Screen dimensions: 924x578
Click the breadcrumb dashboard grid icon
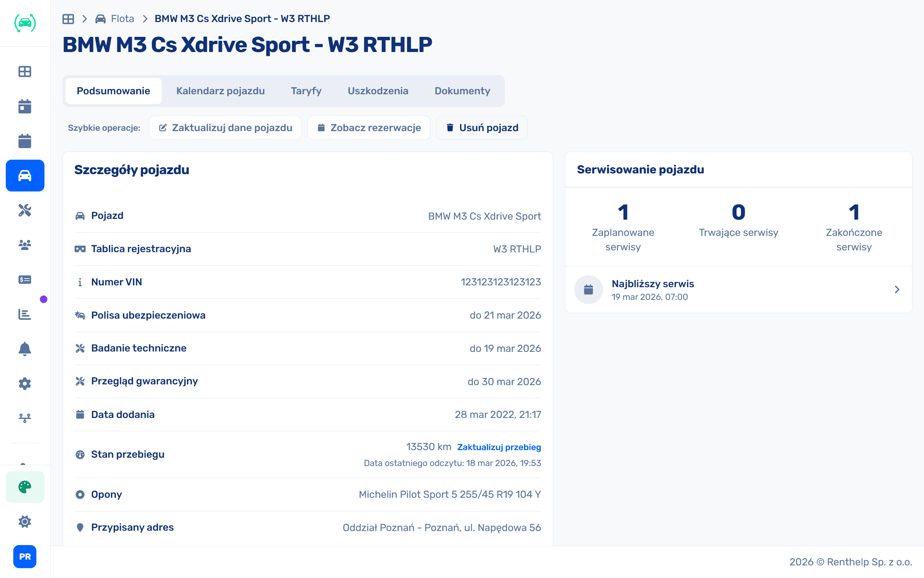[68, 19]
